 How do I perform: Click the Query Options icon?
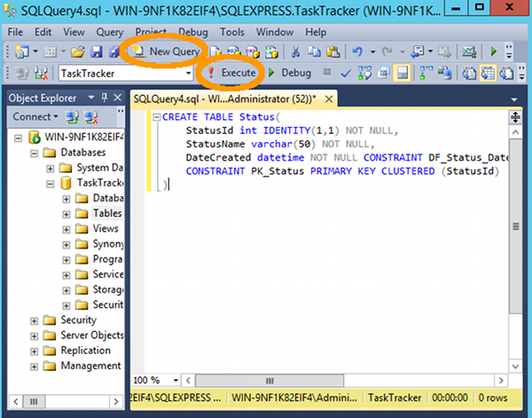point(384,73)
